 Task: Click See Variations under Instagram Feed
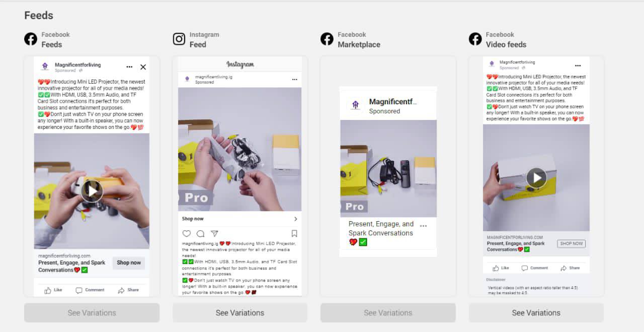tap(240, 313)
